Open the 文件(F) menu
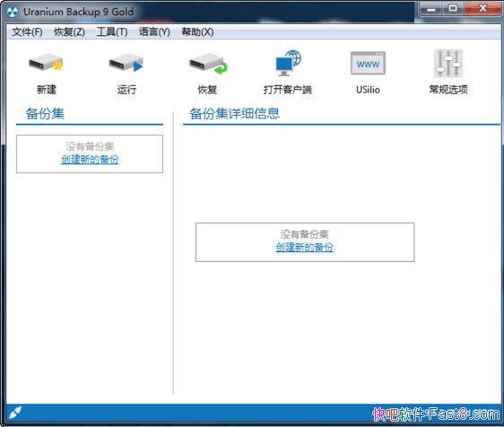The height and width of the screenshot is (427, 504). 27,31
